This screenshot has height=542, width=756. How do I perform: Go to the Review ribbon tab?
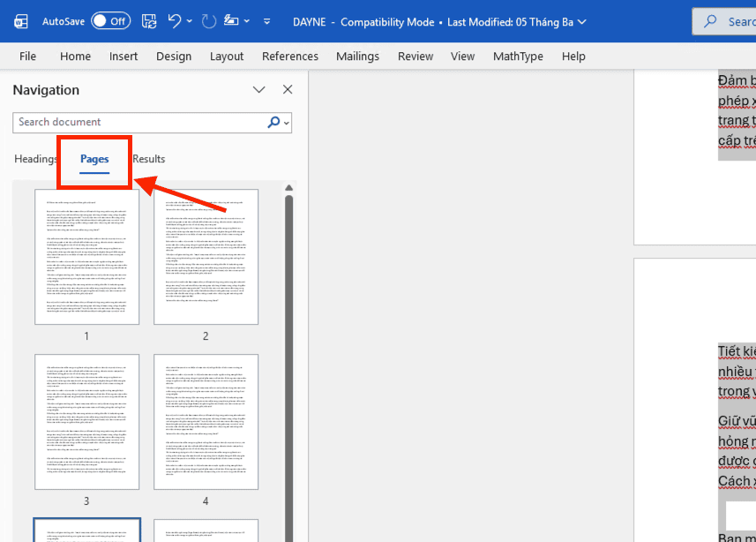tap(415, 56)
